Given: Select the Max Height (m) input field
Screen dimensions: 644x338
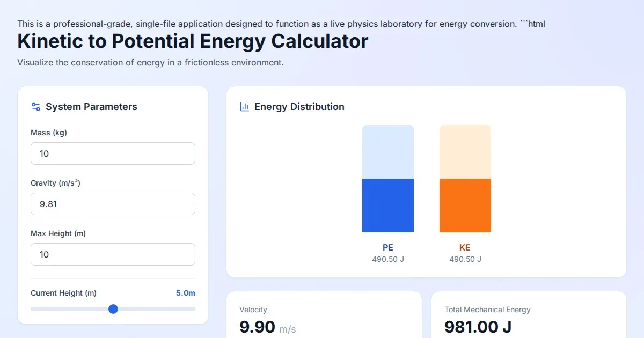Looking at the screenshot, I should 113,254.
